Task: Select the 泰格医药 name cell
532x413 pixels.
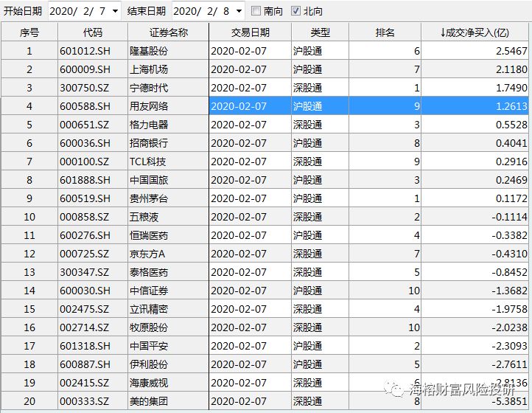Action: coord(168,271)
